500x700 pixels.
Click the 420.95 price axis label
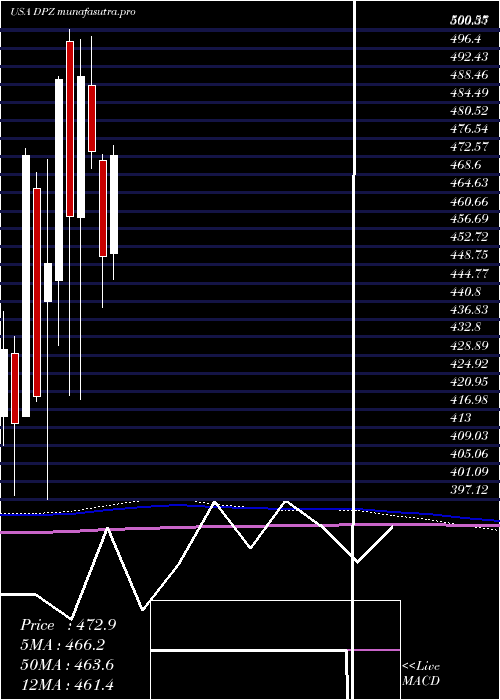coord(469,382)
